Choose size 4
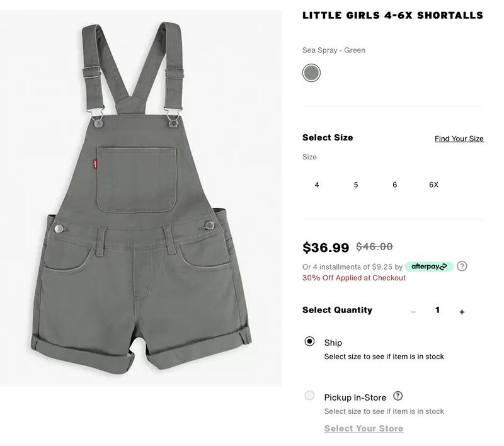 pos(317,185)
